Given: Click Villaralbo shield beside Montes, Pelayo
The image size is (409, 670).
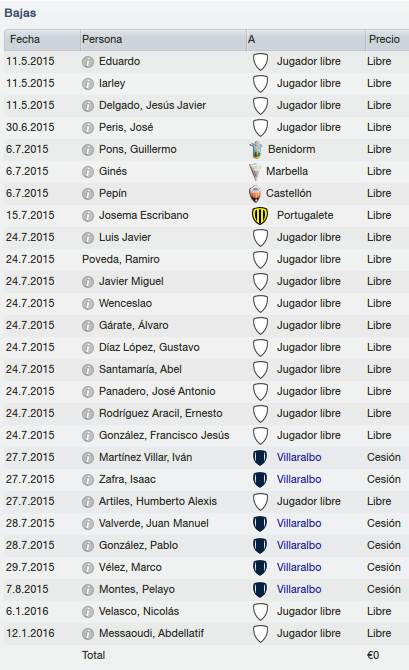Looking at the screenshot, I should point(260,589).
